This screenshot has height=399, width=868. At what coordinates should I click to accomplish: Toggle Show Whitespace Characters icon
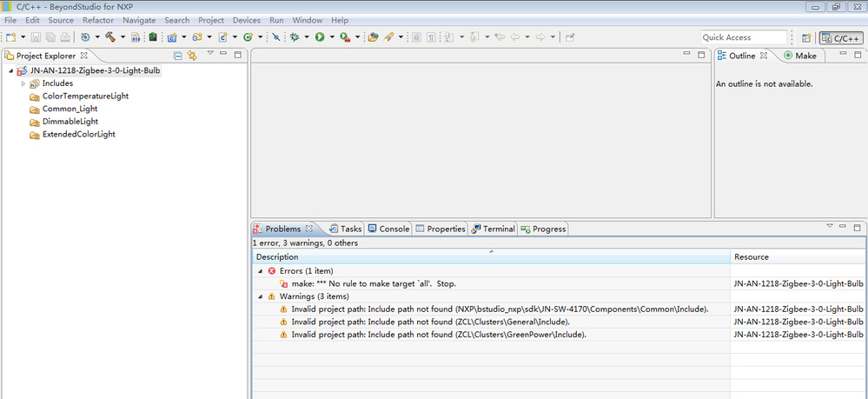pyautogui.click(x=430, y=37)
